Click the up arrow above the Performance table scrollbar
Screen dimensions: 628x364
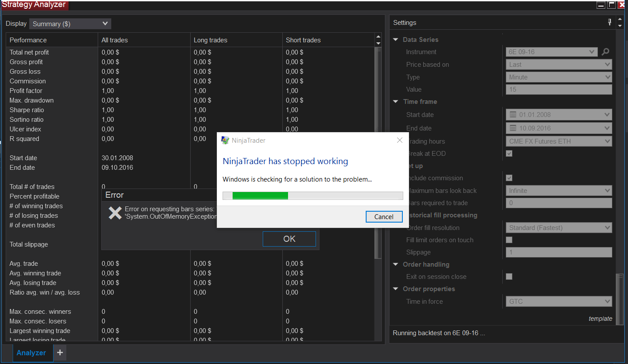pos(378,37)
